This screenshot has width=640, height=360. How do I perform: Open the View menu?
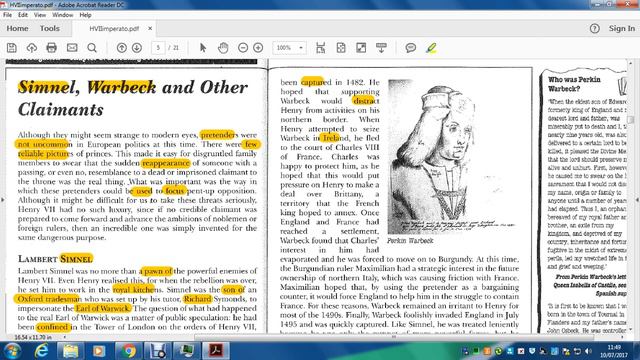[40, 15]
